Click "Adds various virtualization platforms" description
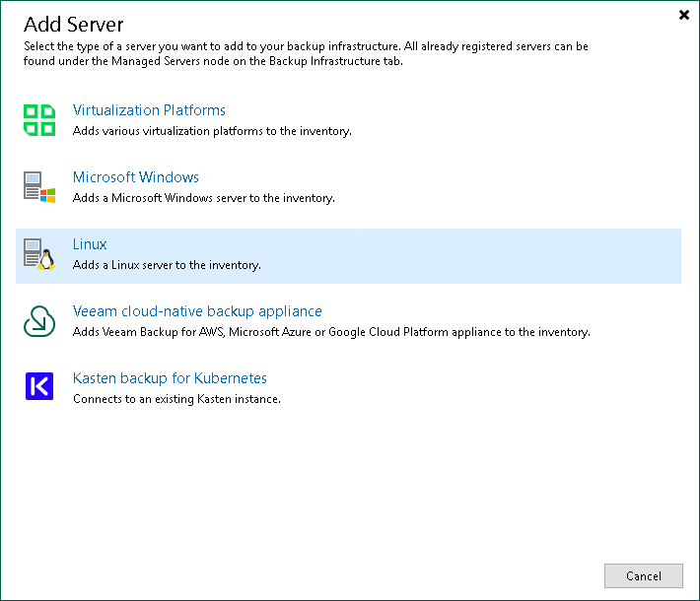 [212, 131]
